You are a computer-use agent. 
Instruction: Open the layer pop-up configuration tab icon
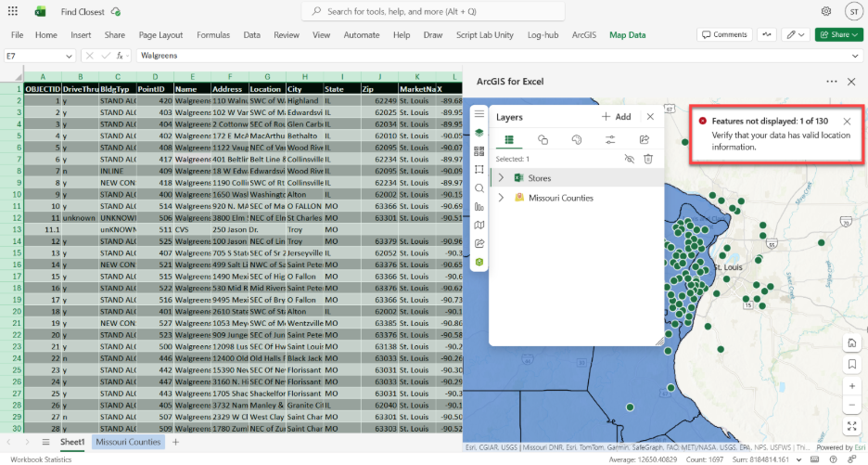576,139
